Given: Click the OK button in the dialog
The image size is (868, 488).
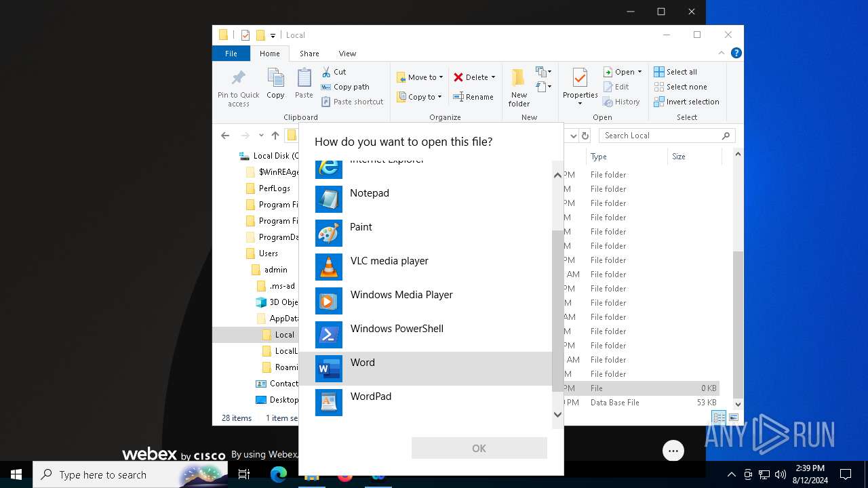Looking at the screenshot, I should click(x=479, y=448).
